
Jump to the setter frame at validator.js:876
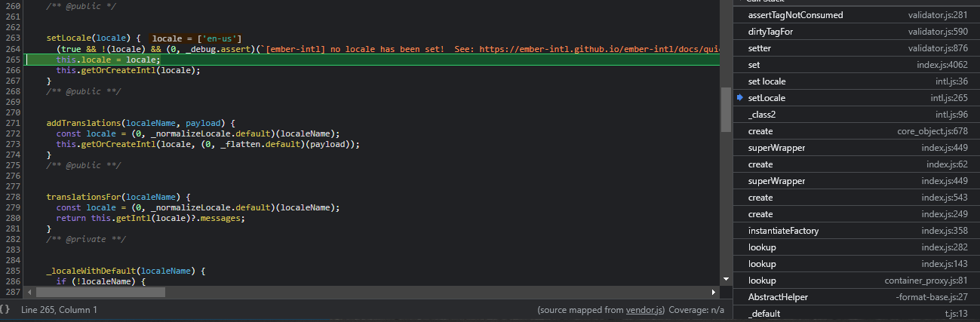click(856, 48)
